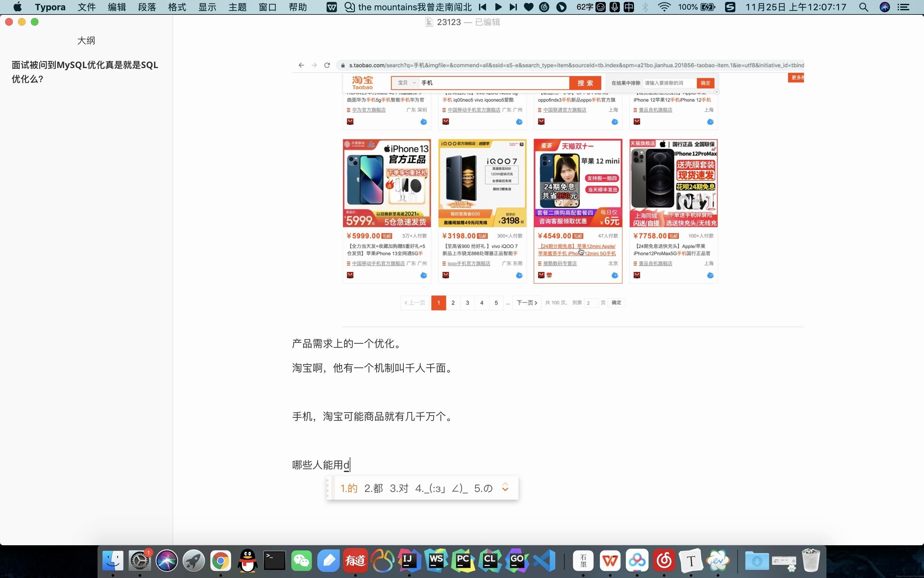Open Terminal from the Dock
This screenshot has width=924, height=578.
[275, 561]
